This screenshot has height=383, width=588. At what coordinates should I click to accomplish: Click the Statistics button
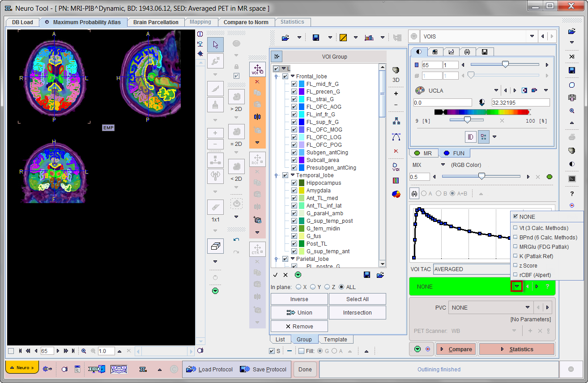pyautogui.click(x=517, y=349)
